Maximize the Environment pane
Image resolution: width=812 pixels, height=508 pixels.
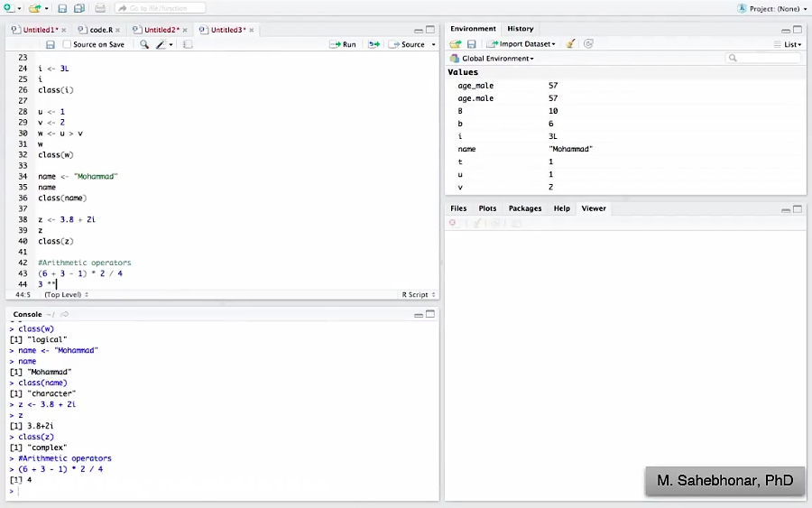coord(798,30)
